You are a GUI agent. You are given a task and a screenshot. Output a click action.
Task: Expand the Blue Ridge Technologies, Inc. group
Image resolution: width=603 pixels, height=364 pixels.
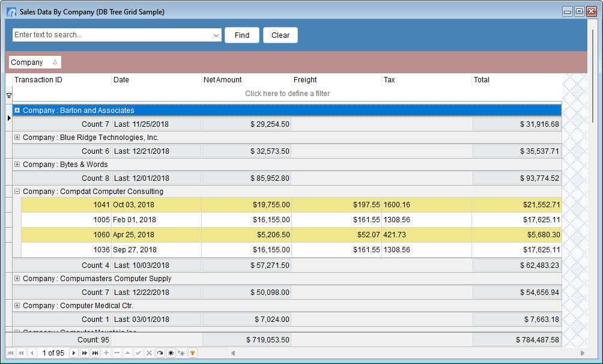tap(17, 138)
